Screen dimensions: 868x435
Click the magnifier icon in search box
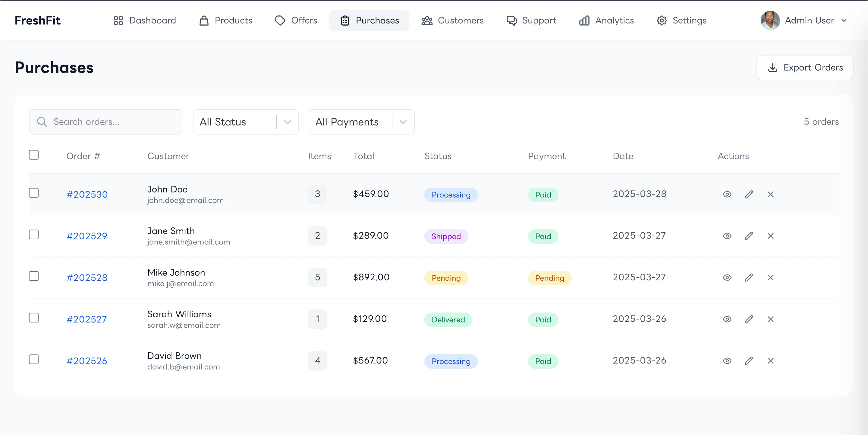tap(42, 122)
